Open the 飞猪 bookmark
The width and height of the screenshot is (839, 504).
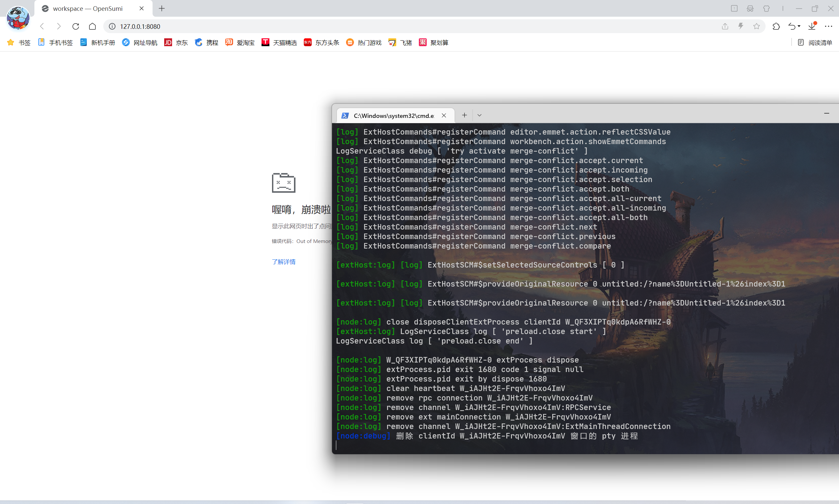click(400, 43)
